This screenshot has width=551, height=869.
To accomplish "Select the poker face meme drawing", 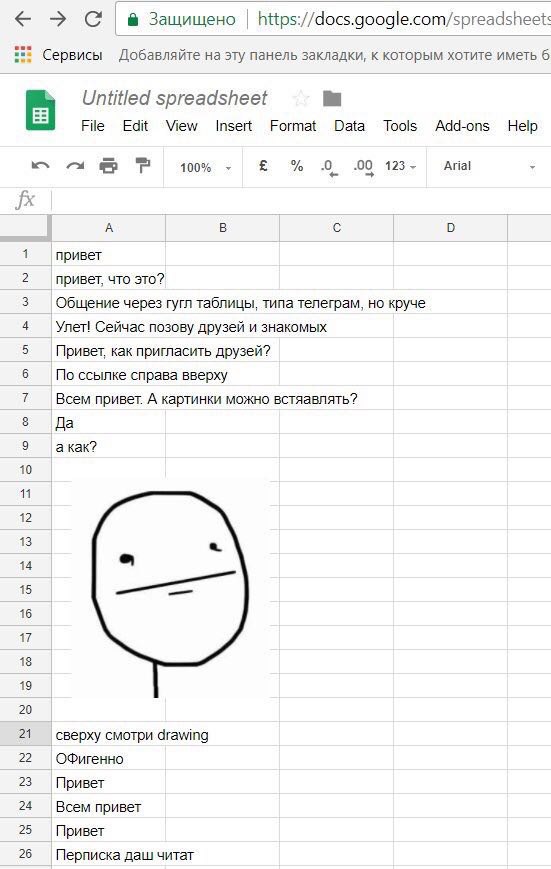I will 170,588.
